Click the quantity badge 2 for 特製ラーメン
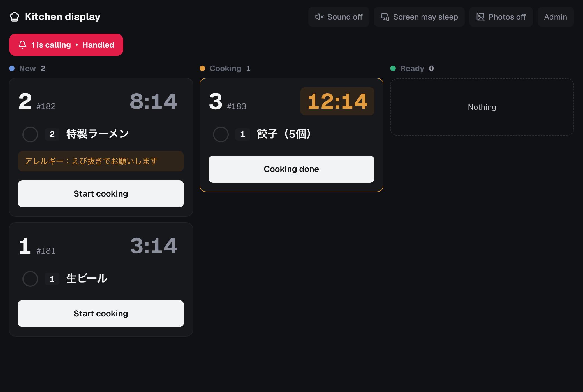This screenshot has width=583, height=392. tap(52, 134)
